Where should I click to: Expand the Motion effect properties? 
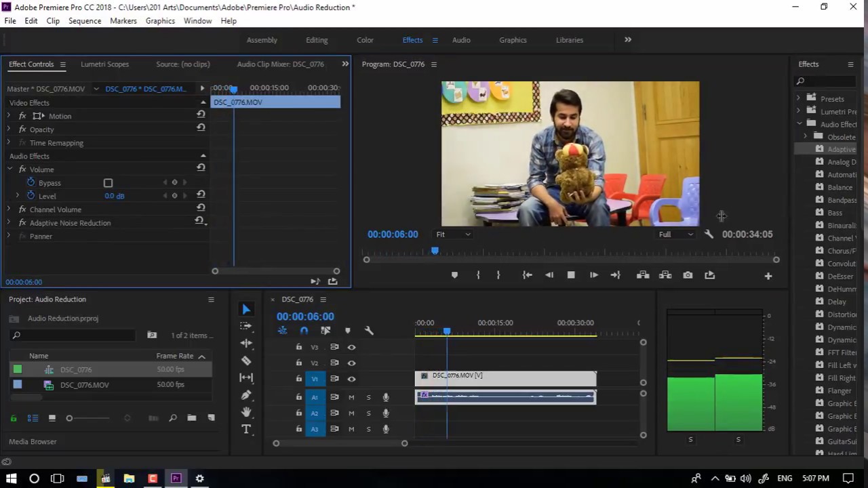coord(9,116)
